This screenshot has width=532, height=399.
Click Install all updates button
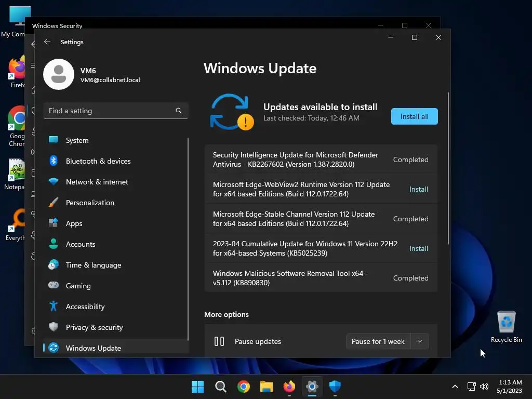tap(414, 116)
